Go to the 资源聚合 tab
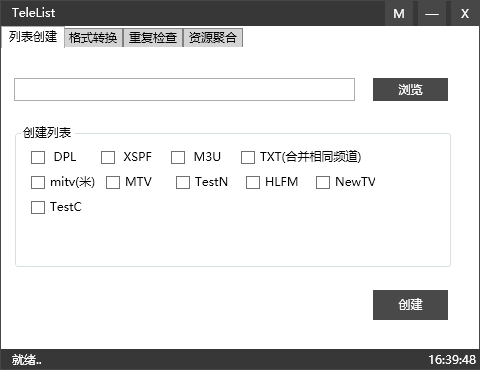This screenshot has height=370, width=480. (x=213, y=38)
